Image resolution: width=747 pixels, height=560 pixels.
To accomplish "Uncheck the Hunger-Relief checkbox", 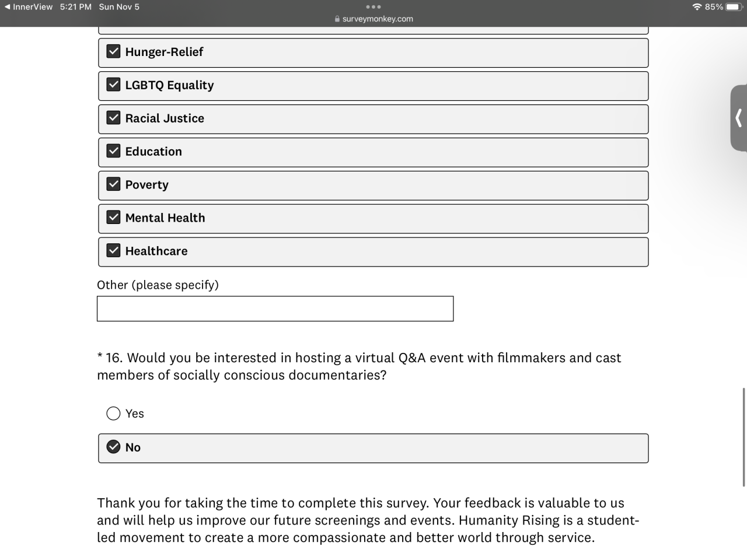I will click(113, 51).
